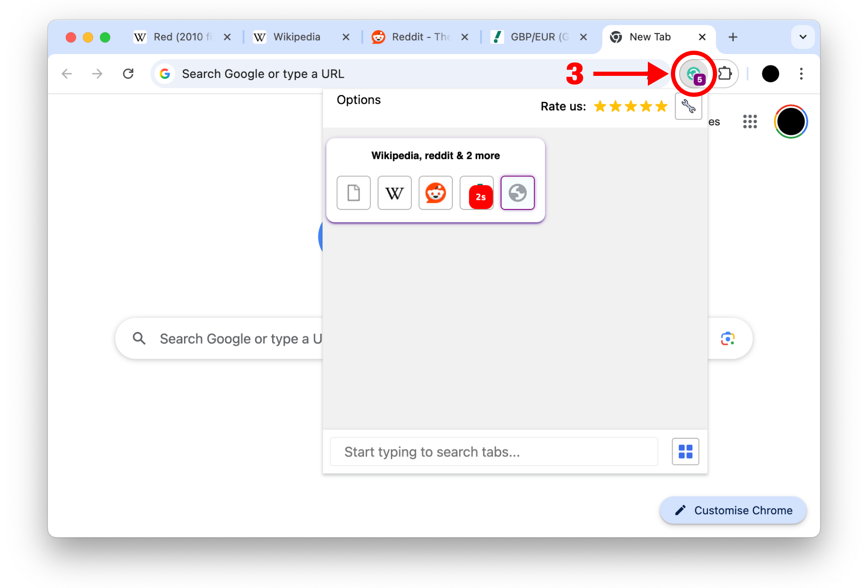The height and width of the screenshot is (588, 868).
Task: Open settings via the wrench icon
Action: pyautogui.click(x=688, y=106)
